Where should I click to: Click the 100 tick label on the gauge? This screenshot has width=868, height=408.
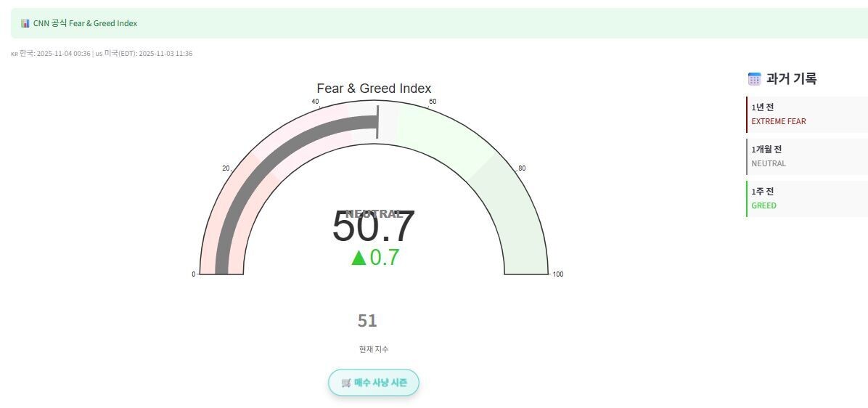(x=557, y=274)
